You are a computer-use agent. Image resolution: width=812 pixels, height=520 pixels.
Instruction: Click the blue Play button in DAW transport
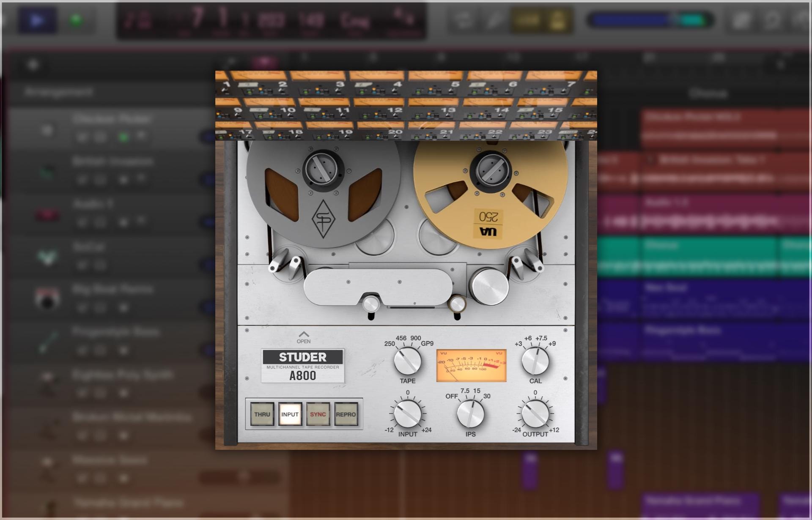tap(37, 20)
